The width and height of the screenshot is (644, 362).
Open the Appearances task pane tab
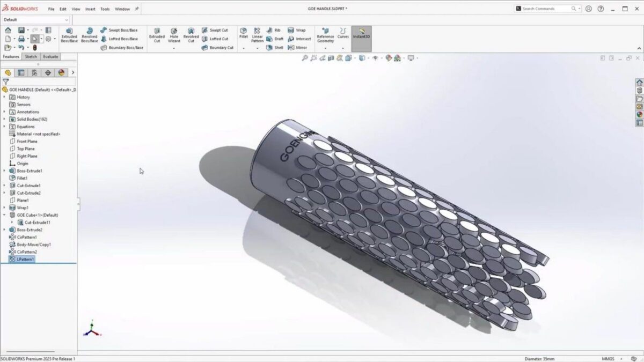click(x=639, y=114)
